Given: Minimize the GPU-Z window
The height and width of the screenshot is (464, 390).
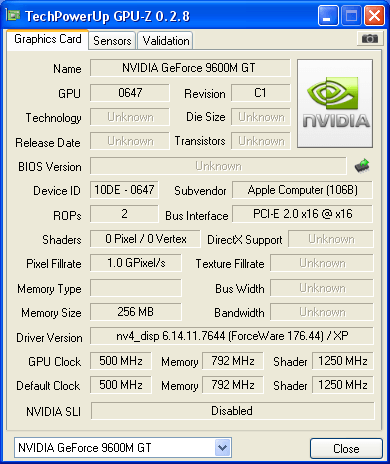Looking at the screenshot, I should [328, 16].
